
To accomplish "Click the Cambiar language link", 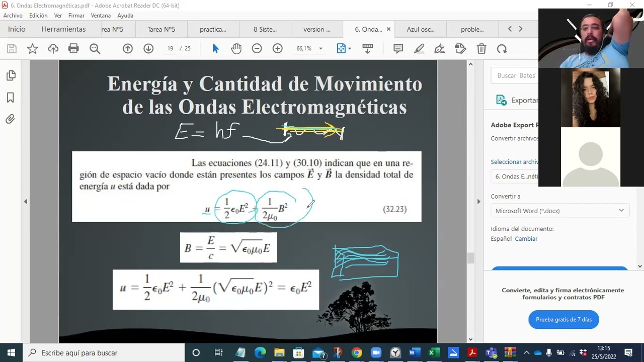I will pos(526,239).
